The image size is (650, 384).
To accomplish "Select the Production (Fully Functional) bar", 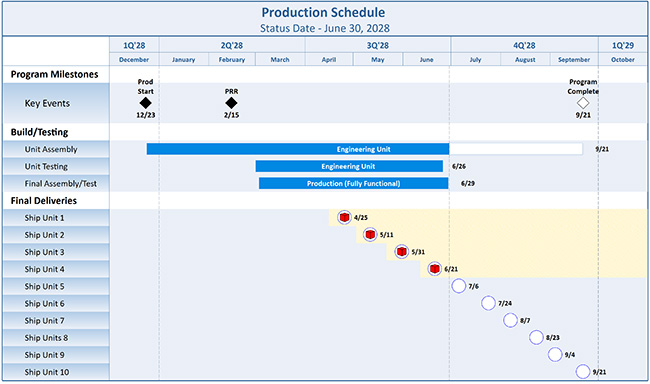I will point(354,183).
